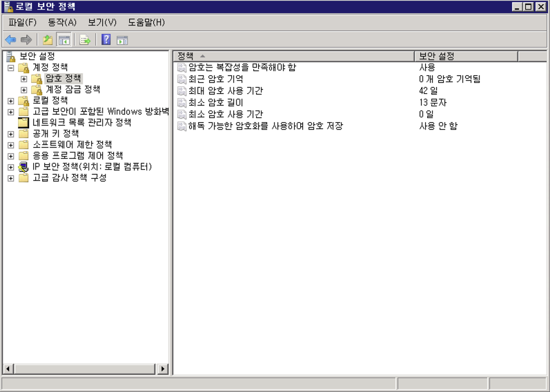Viewport: 550px width, 392px height.
Task: Expand the 암호 정책 tree node
Action: [x=24, y=79]
